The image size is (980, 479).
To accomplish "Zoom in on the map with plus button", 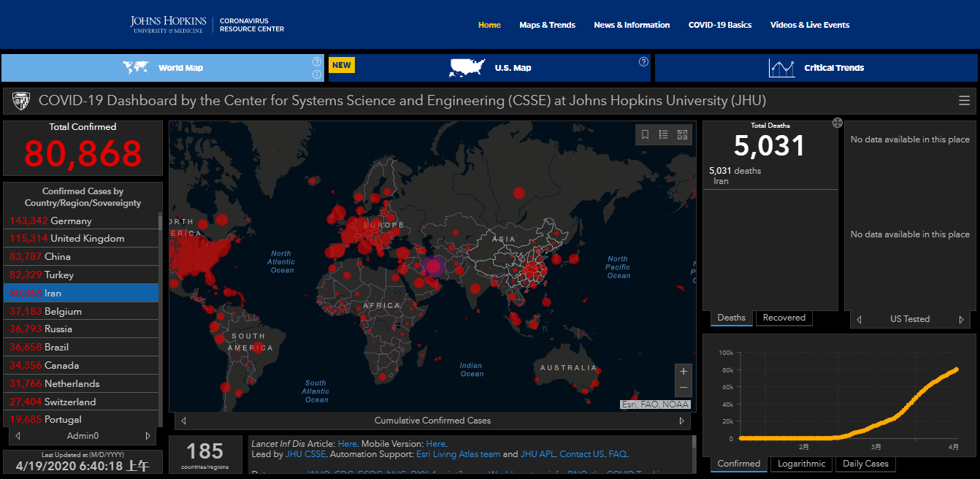I will (684, 371).
